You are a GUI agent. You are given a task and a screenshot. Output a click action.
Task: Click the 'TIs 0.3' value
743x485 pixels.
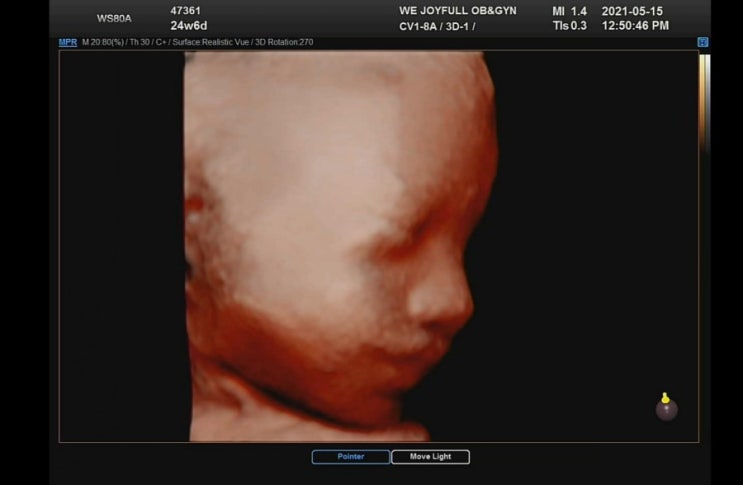click(570, 26)
